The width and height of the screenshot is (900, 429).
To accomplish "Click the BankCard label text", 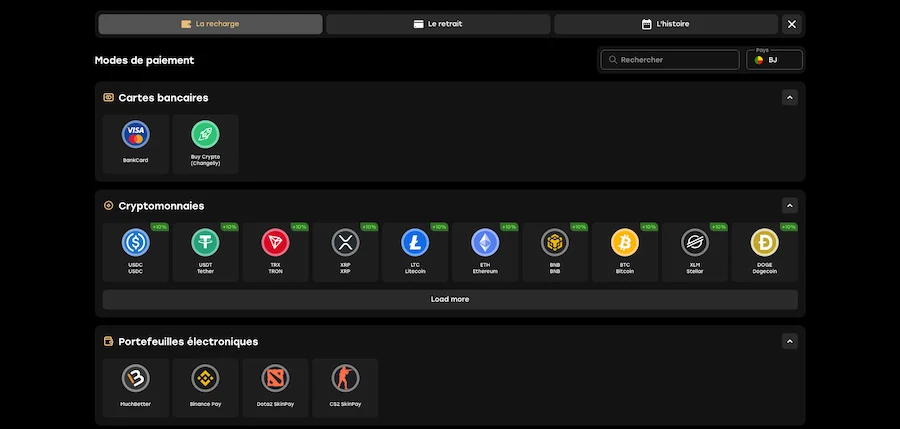I will (x=135, y=160).
